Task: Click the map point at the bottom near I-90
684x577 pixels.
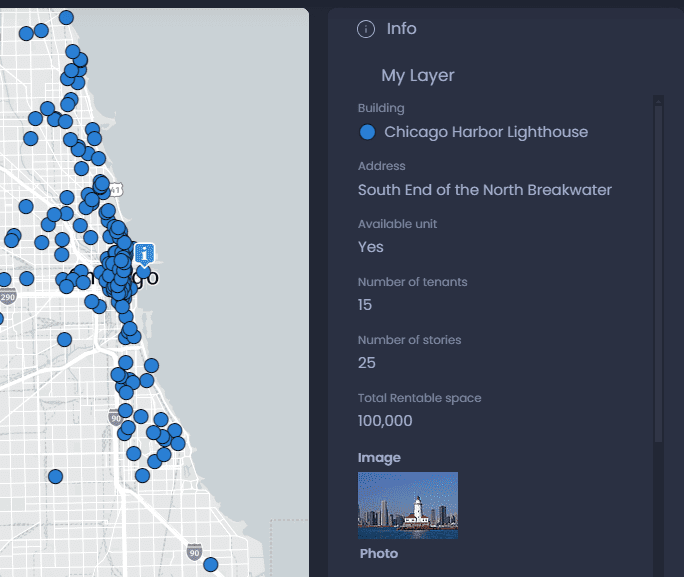Action: (x=211, y=564)
